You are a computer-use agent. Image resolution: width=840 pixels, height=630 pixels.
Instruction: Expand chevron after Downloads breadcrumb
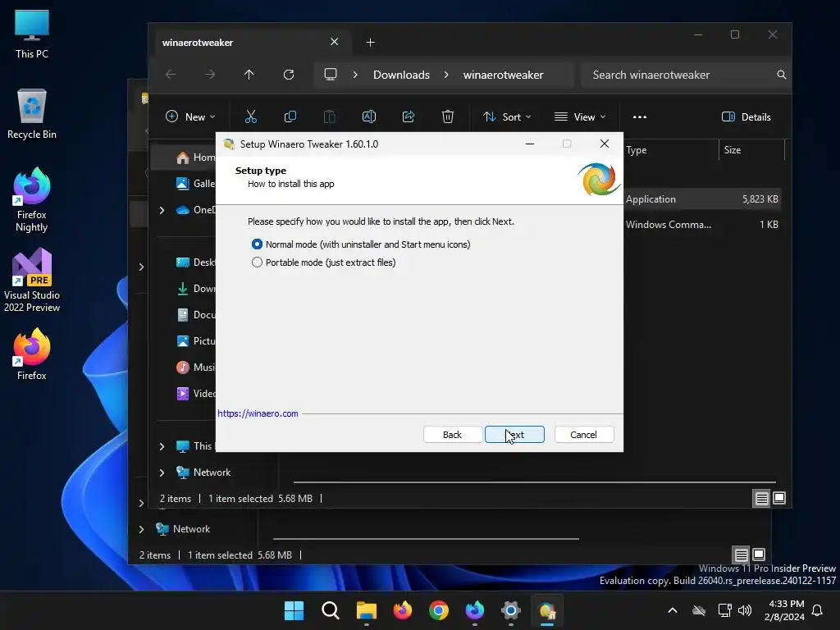446,75
